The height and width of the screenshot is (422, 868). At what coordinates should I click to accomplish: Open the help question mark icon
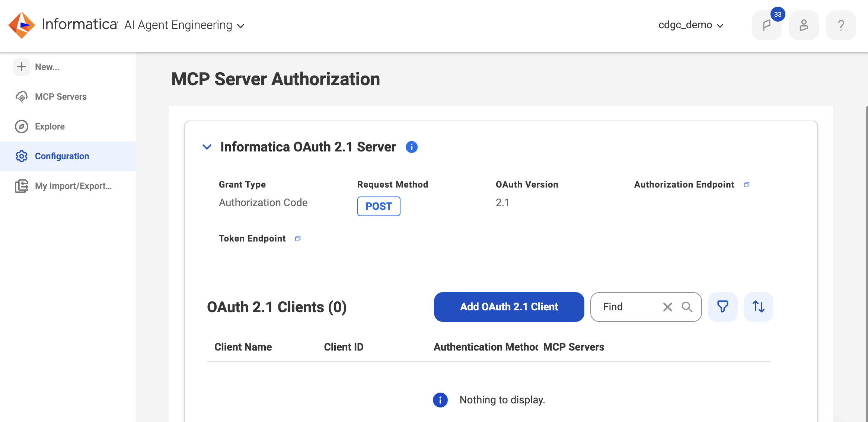click(841, 25)
